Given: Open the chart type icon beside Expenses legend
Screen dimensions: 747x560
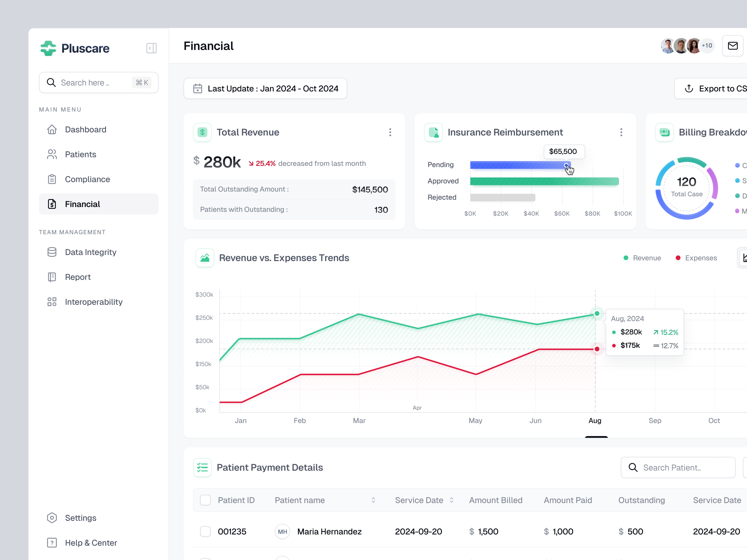Looking at the screenshot, I should pos(744,258).
